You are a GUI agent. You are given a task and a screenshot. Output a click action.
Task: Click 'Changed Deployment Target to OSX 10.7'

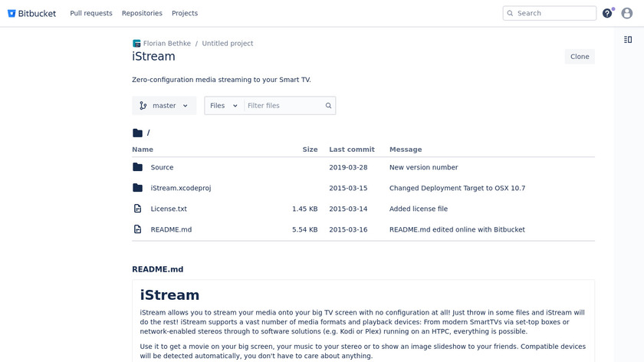pyautogui.click(x=457, y=188)
